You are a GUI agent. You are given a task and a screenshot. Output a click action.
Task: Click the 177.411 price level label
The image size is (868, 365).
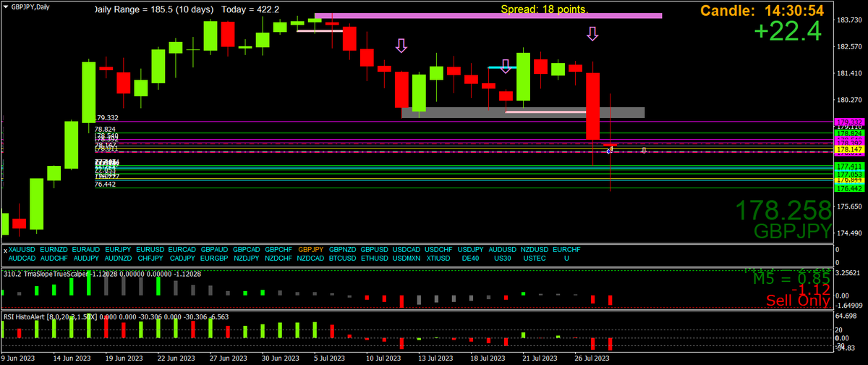coord(849,167)
